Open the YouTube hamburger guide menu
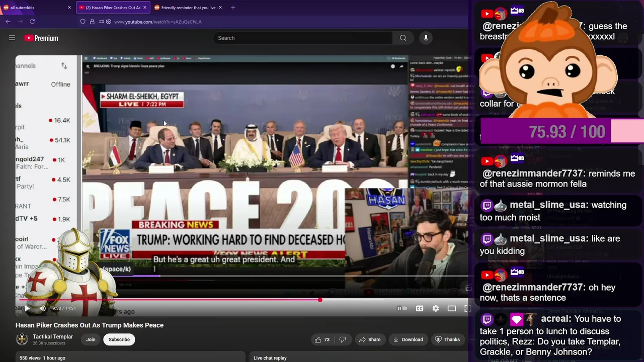The image size is (644, 362). tap(12, 38)
